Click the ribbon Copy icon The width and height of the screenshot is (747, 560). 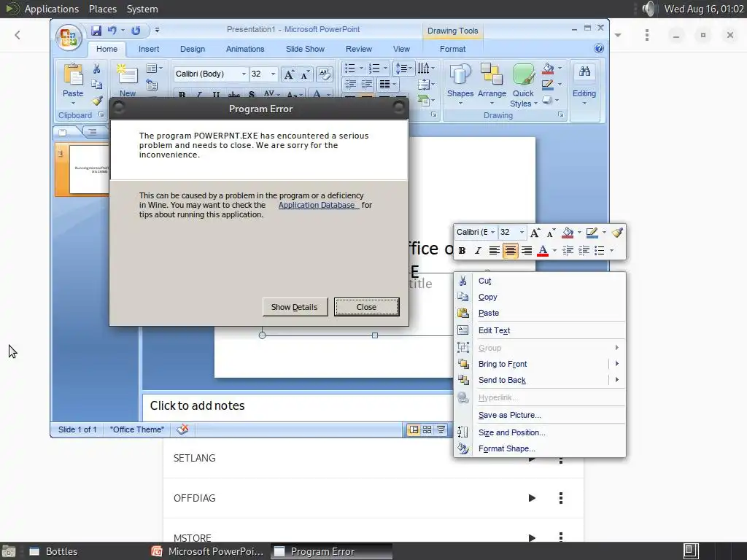click(97, 85)
